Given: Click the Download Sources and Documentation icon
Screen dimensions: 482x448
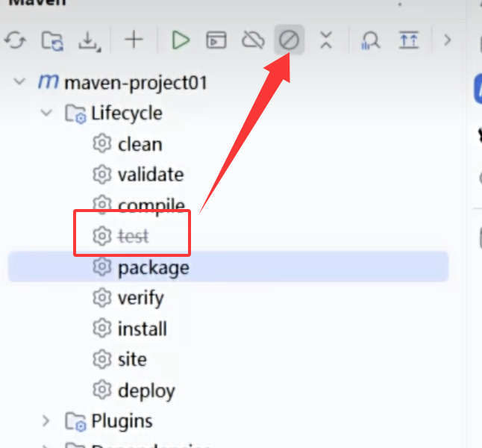Looking at the screenshot, I should (89, 40).
